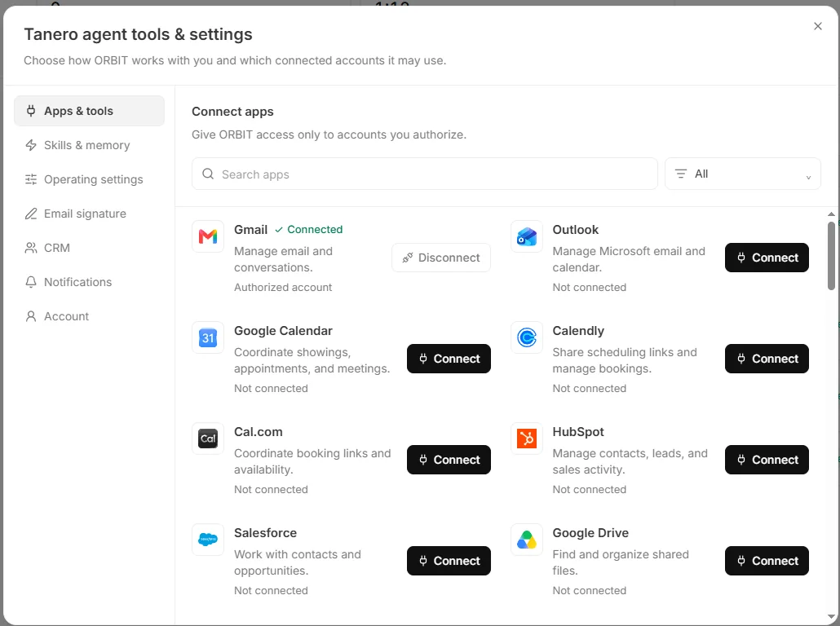This screenshot has height=626, width=840.
Task: Click the 'Salesforce' app name
Action: 265,533
